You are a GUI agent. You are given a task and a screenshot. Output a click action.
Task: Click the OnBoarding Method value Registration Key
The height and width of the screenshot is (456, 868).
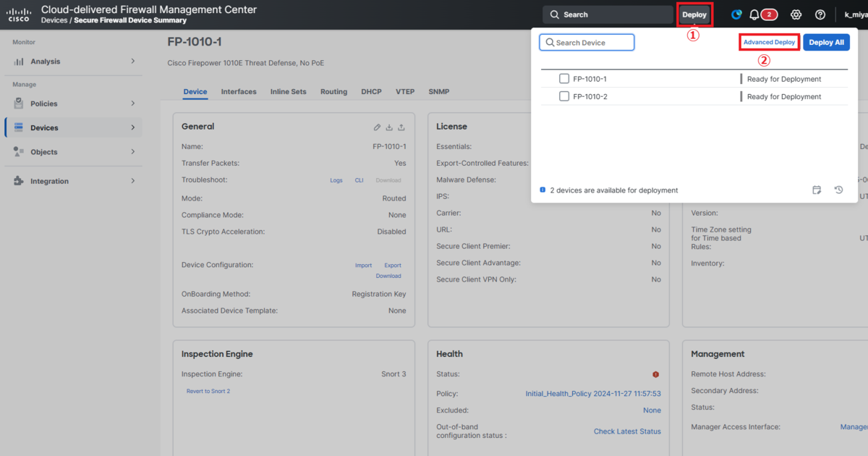tap(379, 294)
